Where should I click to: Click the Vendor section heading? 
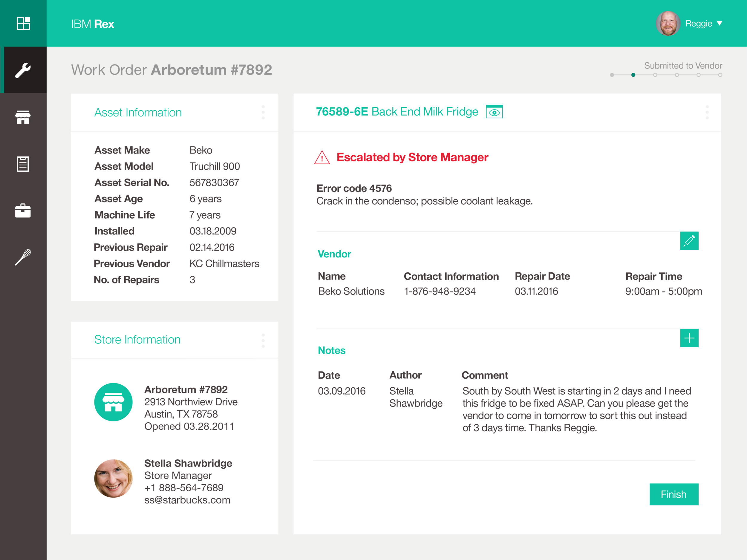pos(334,254)
